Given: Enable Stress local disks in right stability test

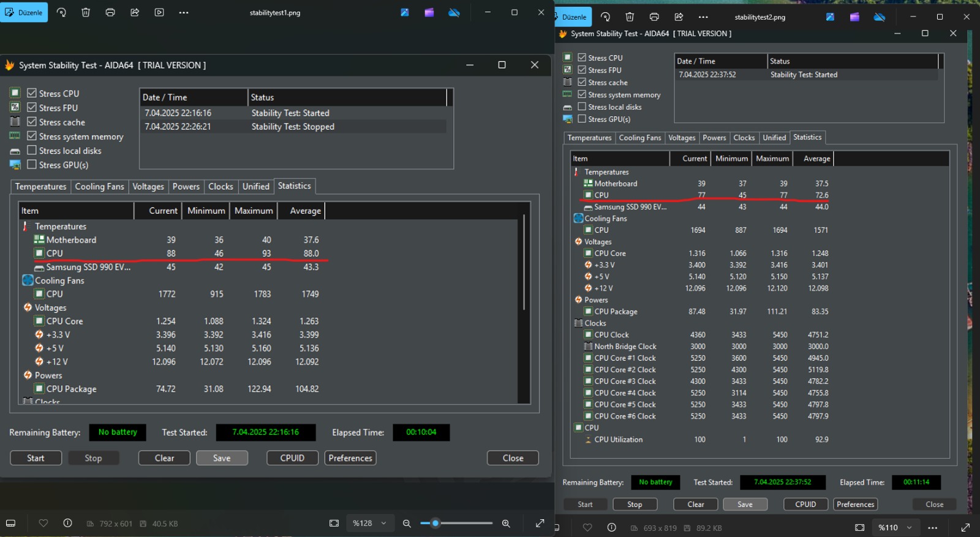Looking at the screenshot, I should click(x=582, y=107).
